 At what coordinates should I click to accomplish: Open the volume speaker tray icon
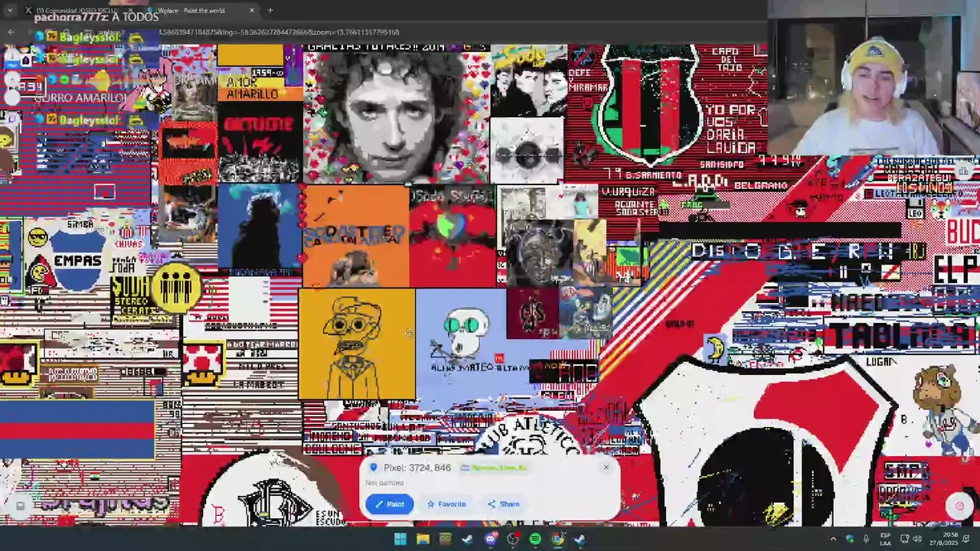(917, 539)
